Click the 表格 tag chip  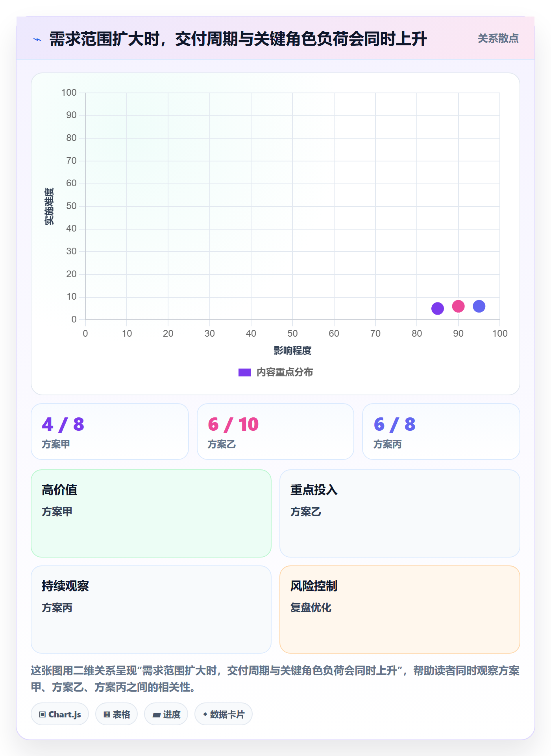pyautogui.click(x=116, y=714)
